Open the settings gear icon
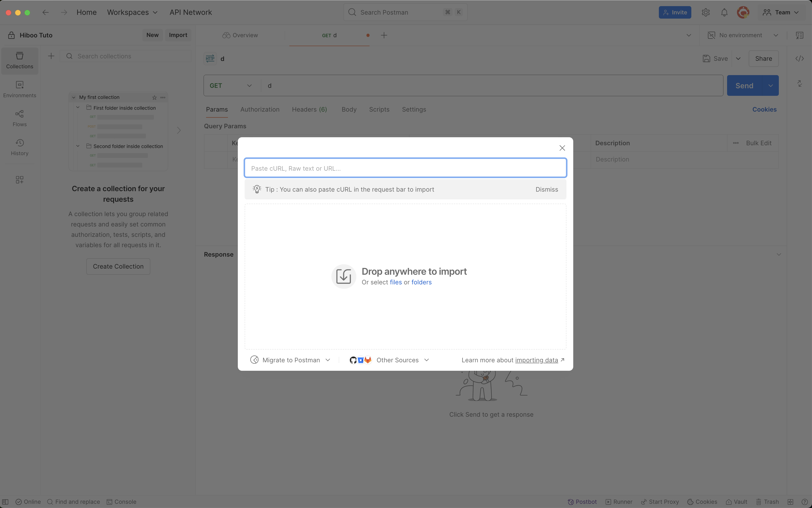Screen dimensions: 812x508 click(705, 12)
